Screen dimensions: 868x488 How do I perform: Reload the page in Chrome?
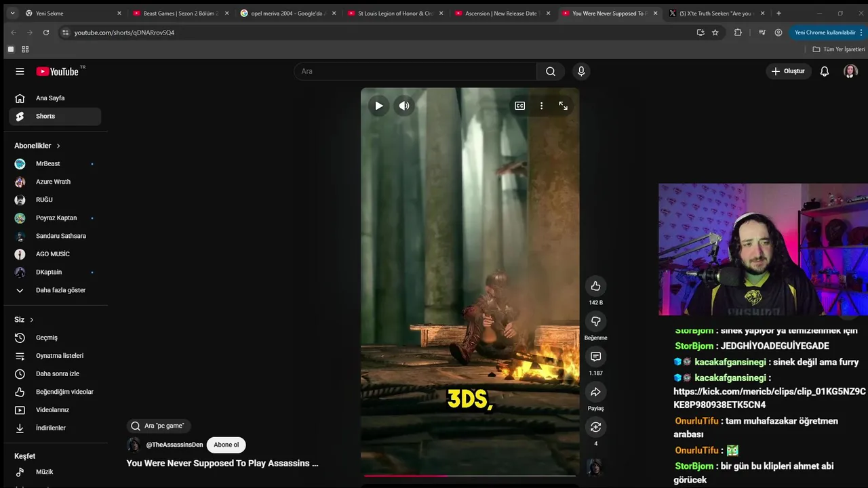pos(46,33)
